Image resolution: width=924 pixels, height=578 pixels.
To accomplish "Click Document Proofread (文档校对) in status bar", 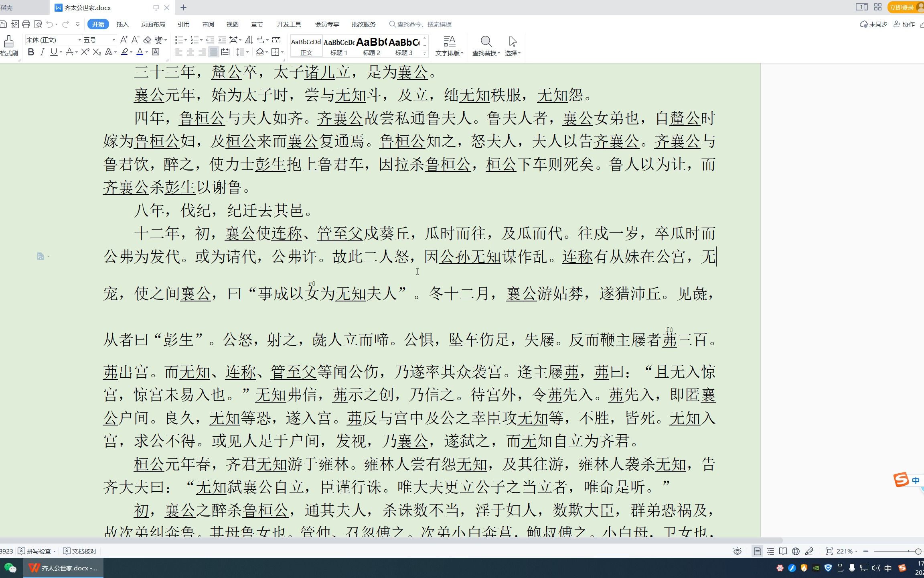I will coord(80,551).
